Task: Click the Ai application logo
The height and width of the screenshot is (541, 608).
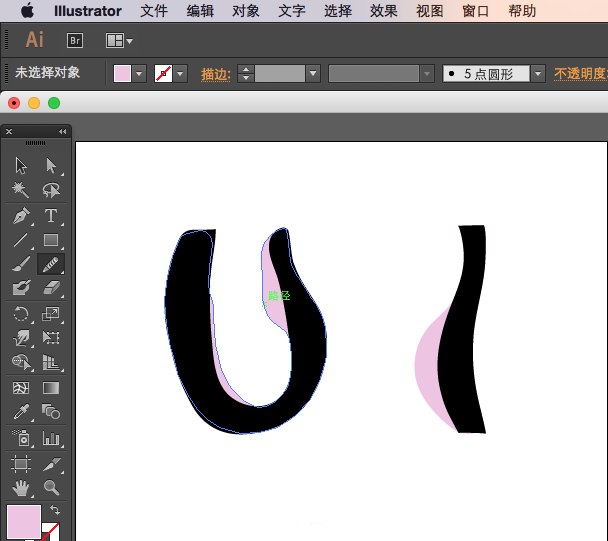Action: (35, 40)
